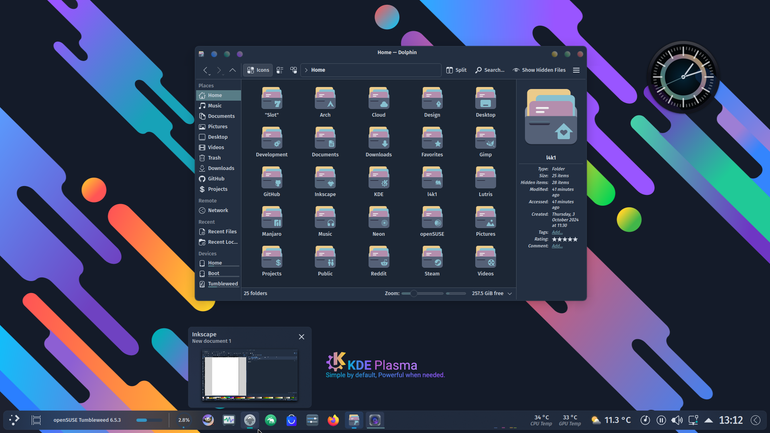Screen dimensions: 770x433
Task: Select the Steam folder
Action: coord(432,261)
